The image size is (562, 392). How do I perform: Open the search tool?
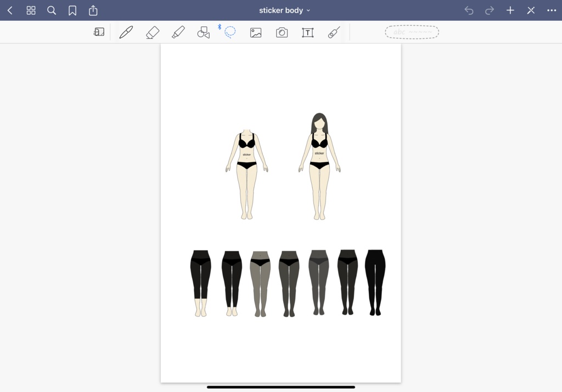pos(52,10)
